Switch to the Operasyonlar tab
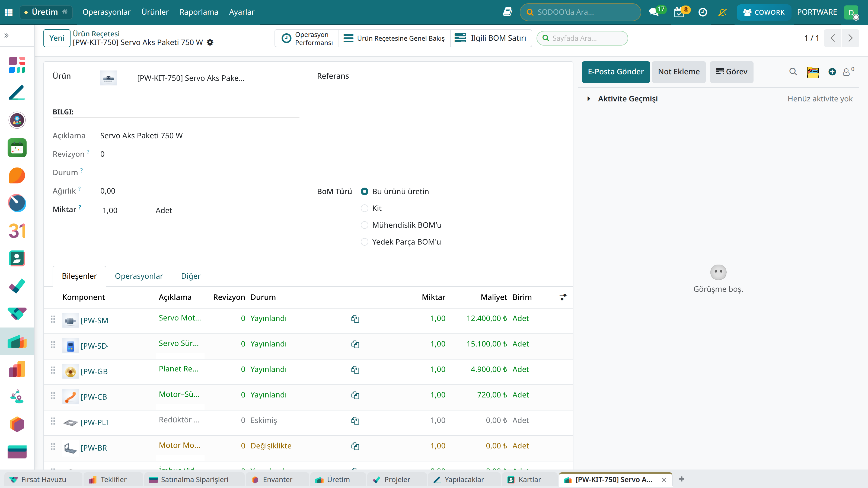 pyautogui.click(x=139, y=276)
